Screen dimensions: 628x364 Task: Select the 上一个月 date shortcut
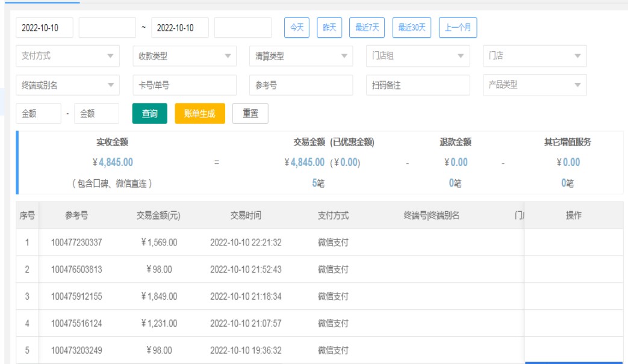pos(458,28)
